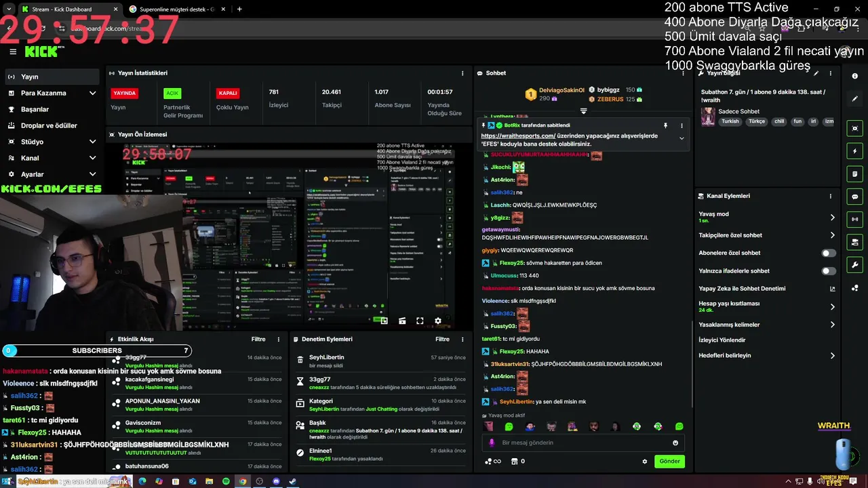868x488 pixels.
Task: Click the preview's picture-in-picture icon
Action: coord(384,321)
